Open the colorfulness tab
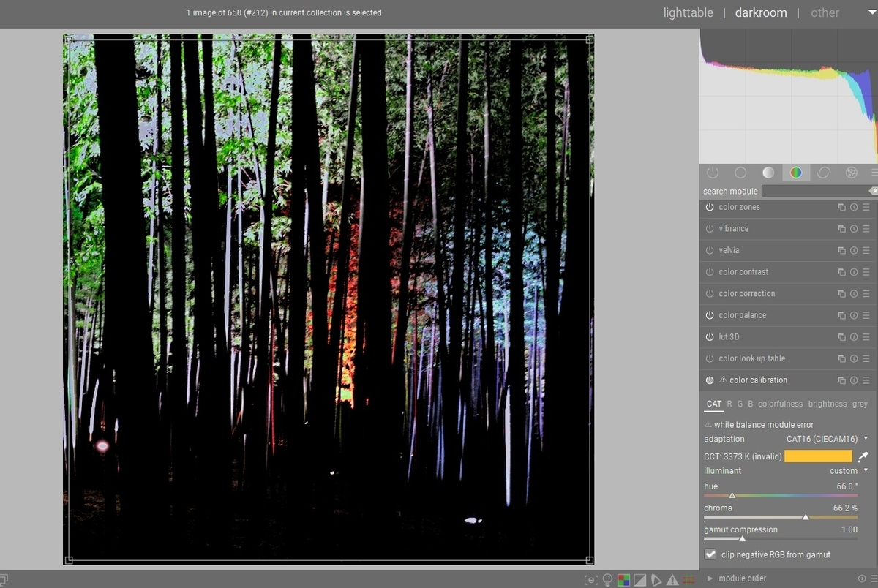The height and width of the screenshot is (588, 878). [x=780, y=404]
